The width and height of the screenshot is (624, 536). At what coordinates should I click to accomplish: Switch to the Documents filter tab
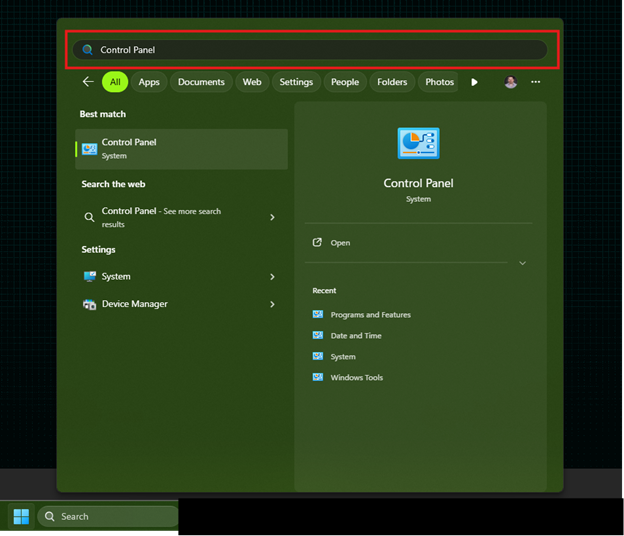pos(201,82)
